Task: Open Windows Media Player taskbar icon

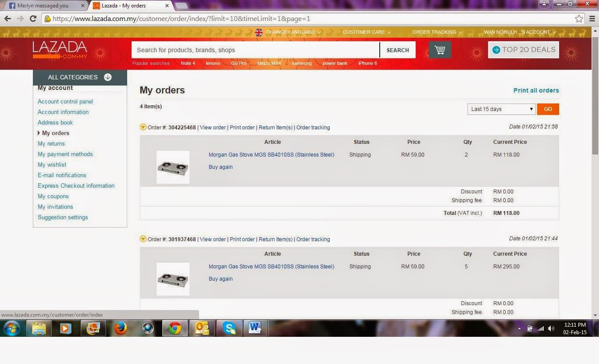Action: [x=66, y=328]
